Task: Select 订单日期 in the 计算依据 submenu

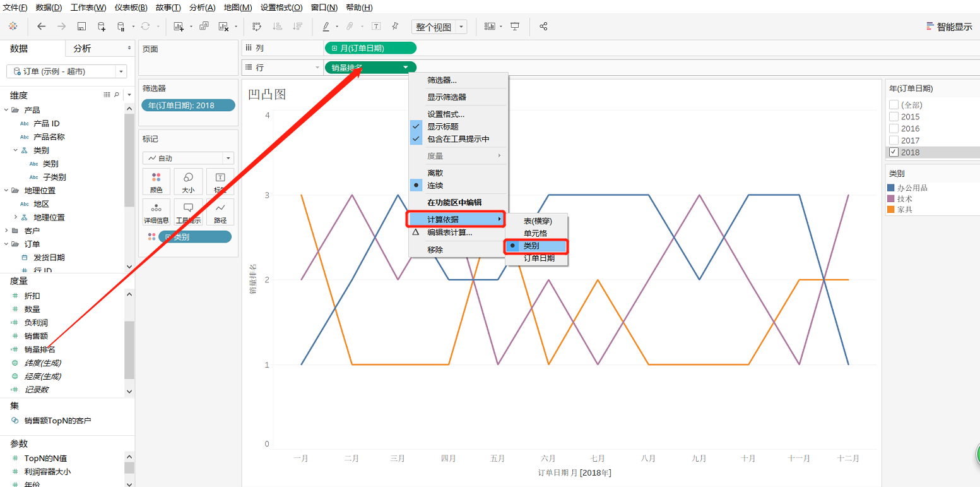Action: pos(536,258)
